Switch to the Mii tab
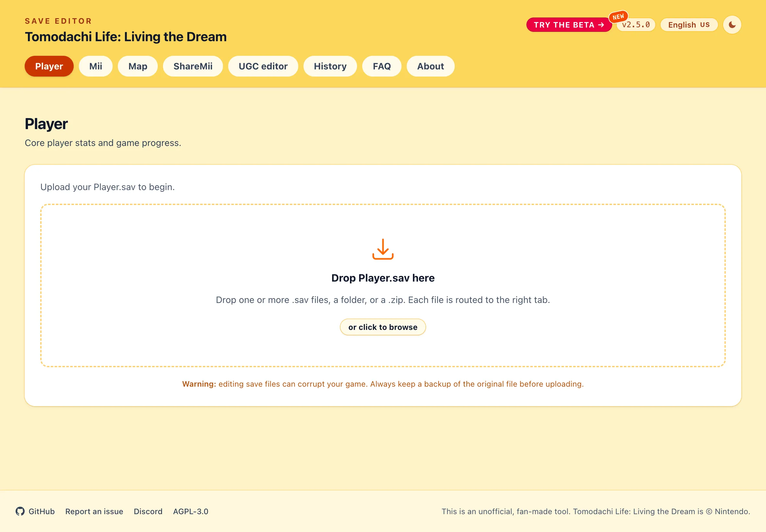Screen dimensions: 766x532 pyautogui.click(x=96, y=66)
